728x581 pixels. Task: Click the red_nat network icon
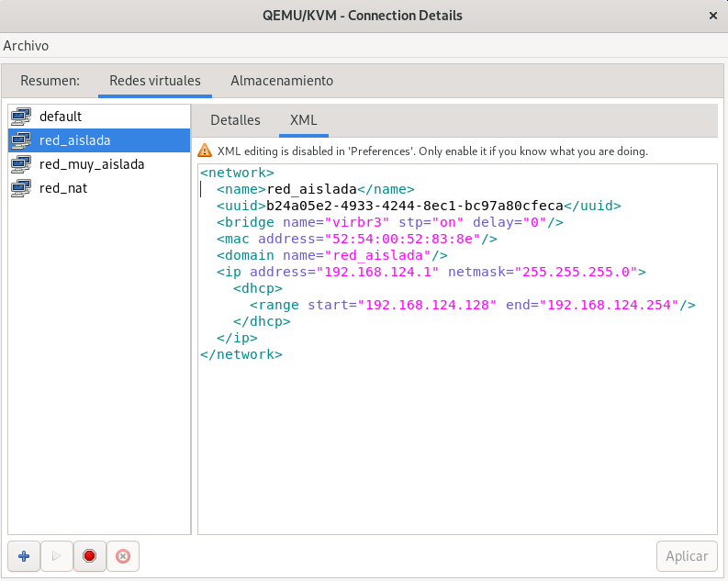(x=21, y=188)
